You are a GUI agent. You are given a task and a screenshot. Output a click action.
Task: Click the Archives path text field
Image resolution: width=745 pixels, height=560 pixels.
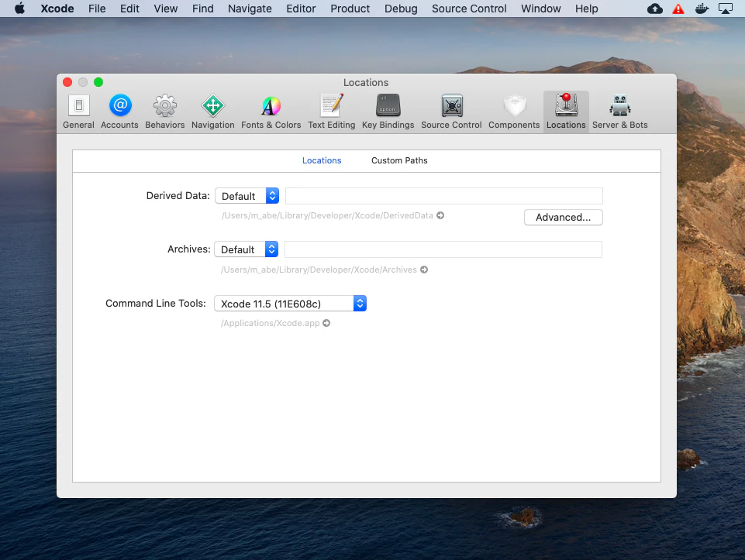coord(443,249)
